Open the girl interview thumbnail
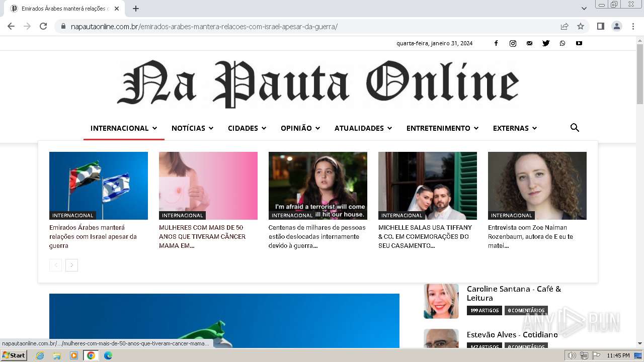 click(318, 186)
